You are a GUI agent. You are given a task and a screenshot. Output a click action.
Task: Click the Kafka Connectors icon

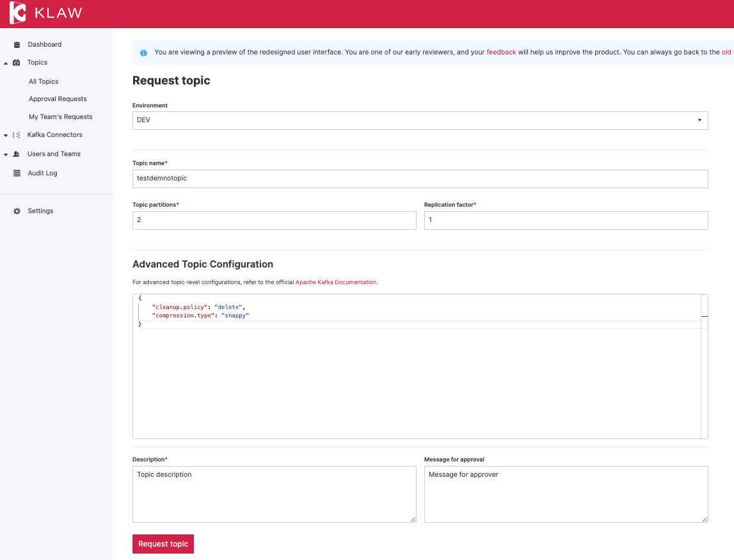click(x=17, y=135)
